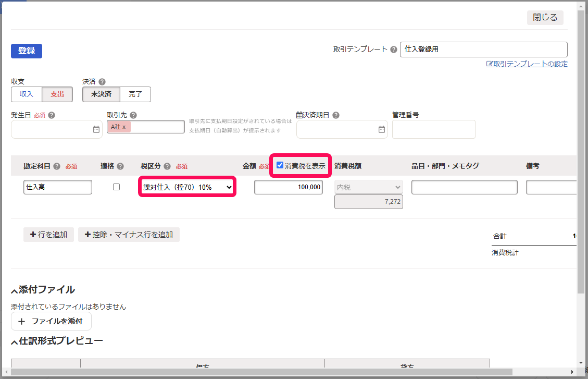588x379 pixels.
Task: Select 支出 in the 収支 toggle
Action: coord(57,94)
